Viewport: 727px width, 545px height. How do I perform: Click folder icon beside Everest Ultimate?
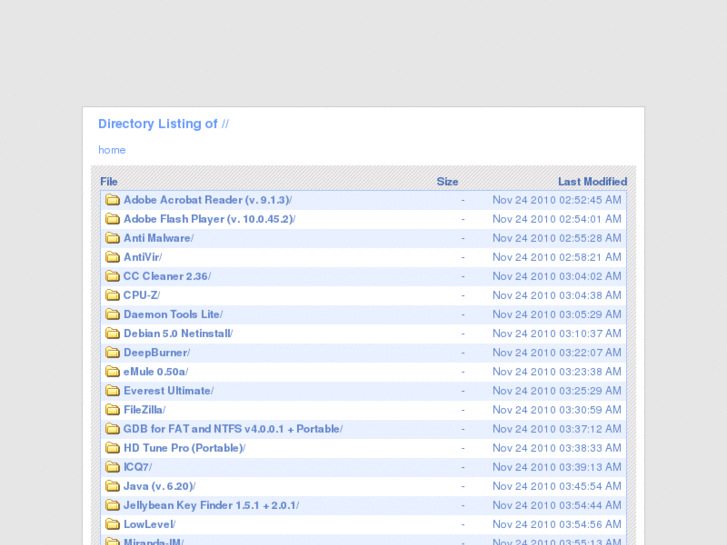click(x=112, y=391)
